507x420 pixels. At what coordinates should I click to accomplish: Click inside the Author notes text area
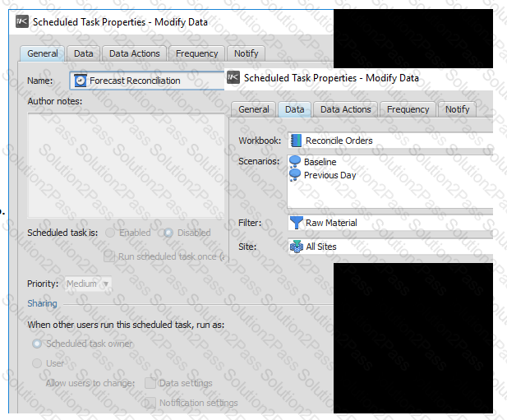[x=127, y=164]
